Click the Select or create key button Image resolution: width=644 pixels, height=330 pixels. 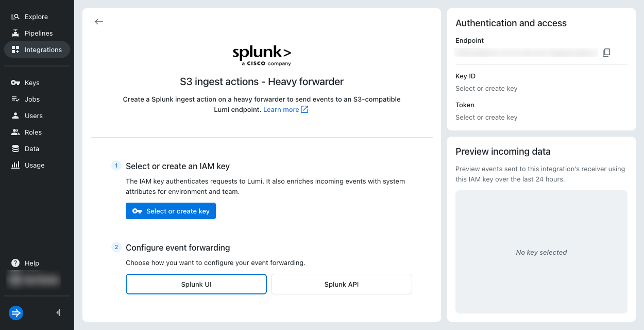(171, 211)
